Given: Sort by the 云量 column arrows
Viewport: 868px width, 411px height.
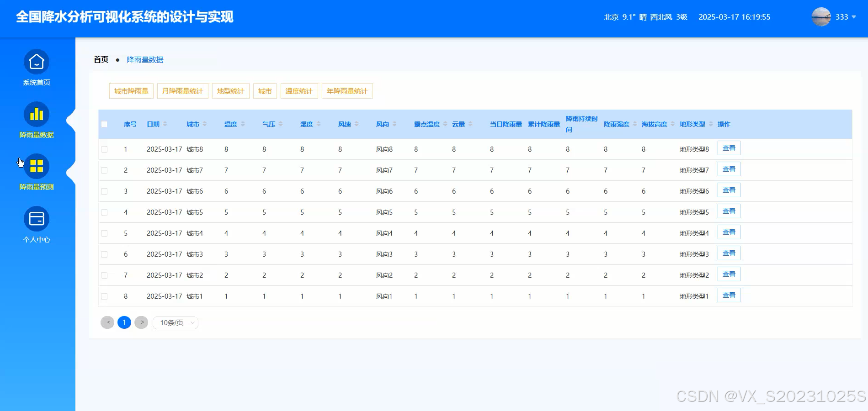Looking at the screenshot, I should coord(470,124).
